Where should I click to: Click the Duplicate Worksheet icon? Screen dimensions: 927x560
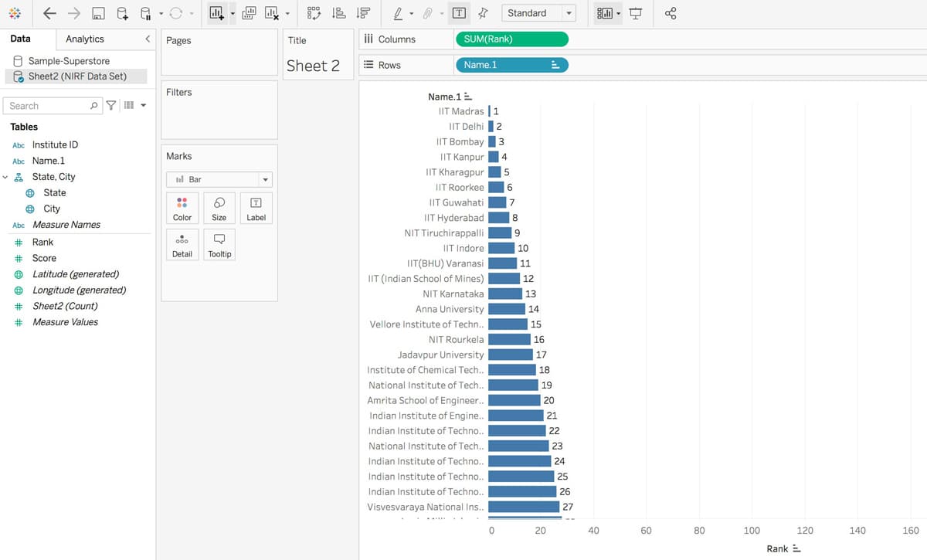249,13
